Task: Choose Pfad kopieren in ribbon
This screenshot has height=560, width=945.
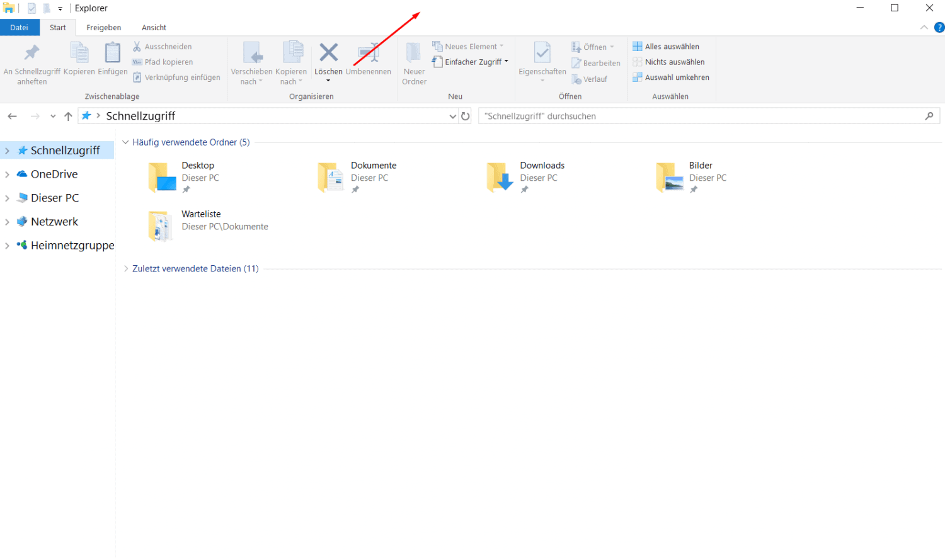Action: pos(163,62)
